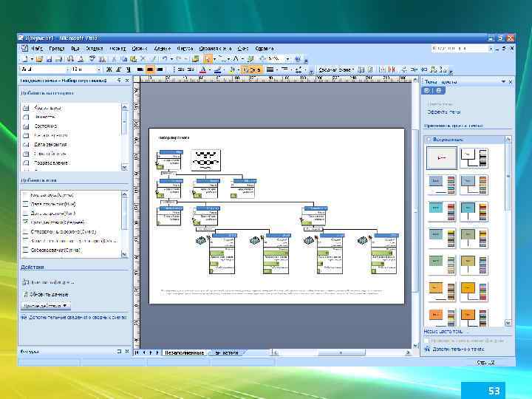Open the Данные menu
Image resolution: width=532 pixels, height=399 pixels.
pos(162,49)
